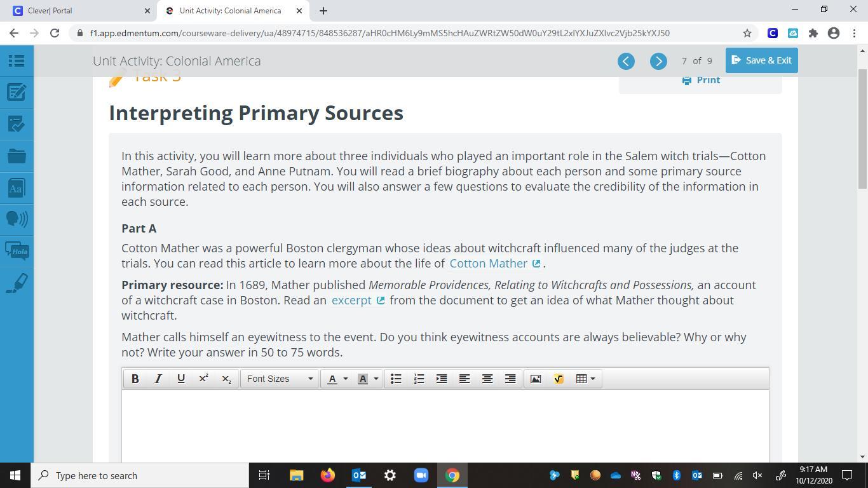868x488 pixels.
Task: Toggle bold formatting in the editor
Action: pyautogui.click(x=135, y=379)
